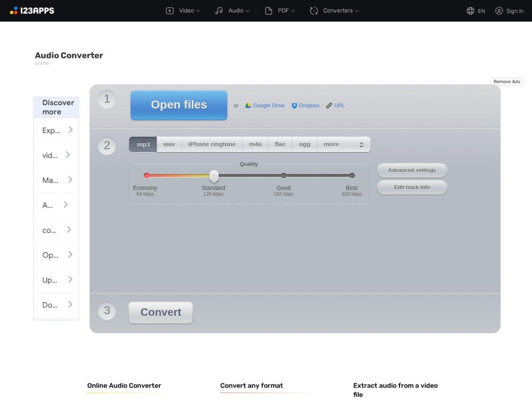The image size is (532, 399).
Task: Open the more formats dropdown
Action: click(x=344, y=145)
